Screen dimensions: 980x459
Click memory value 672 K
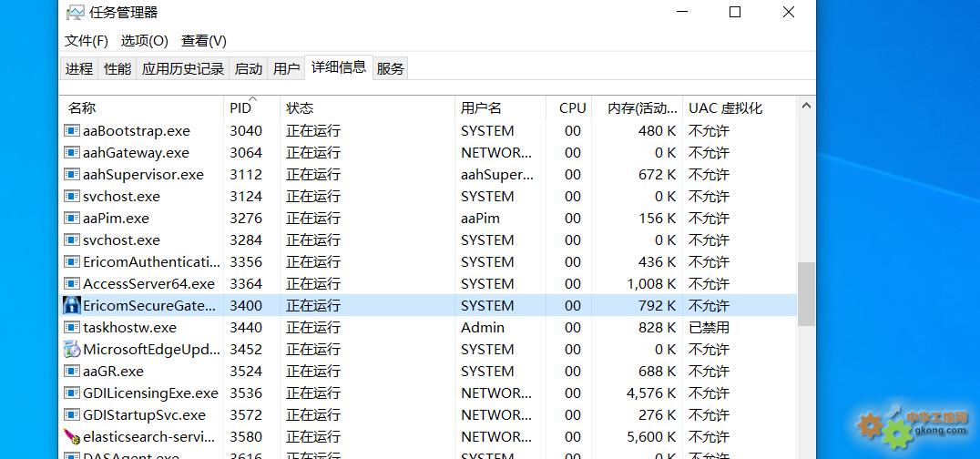point(658,175)
